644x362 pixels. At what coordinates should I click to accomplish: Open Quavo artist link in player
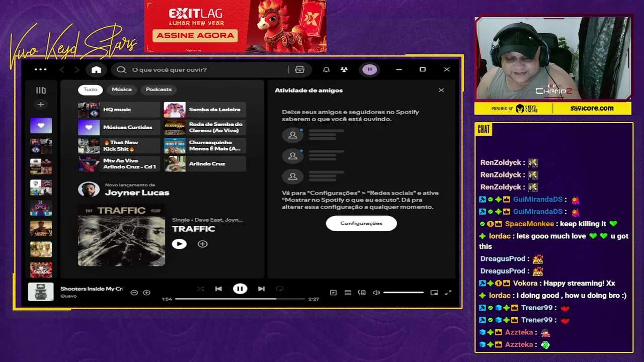click(68, 296)
